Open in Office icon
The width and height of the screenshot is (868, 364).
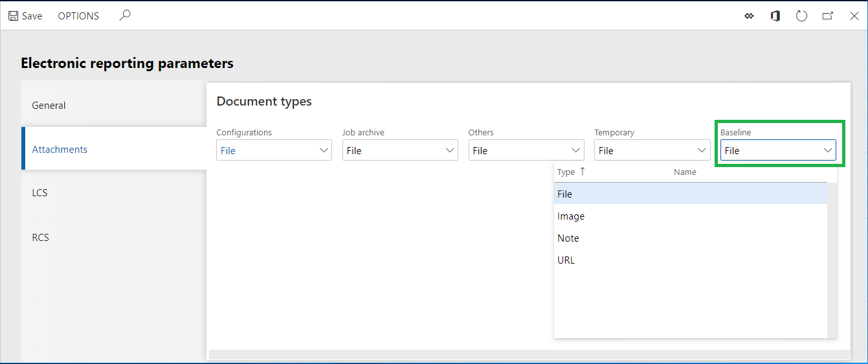(775, 16)
